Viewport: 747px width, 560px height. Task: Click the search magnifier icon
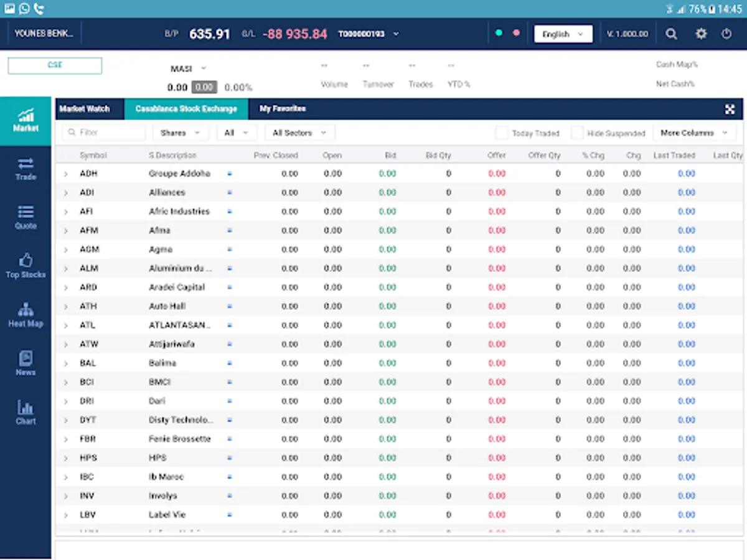pyautogui.click(x=671, y=34)
